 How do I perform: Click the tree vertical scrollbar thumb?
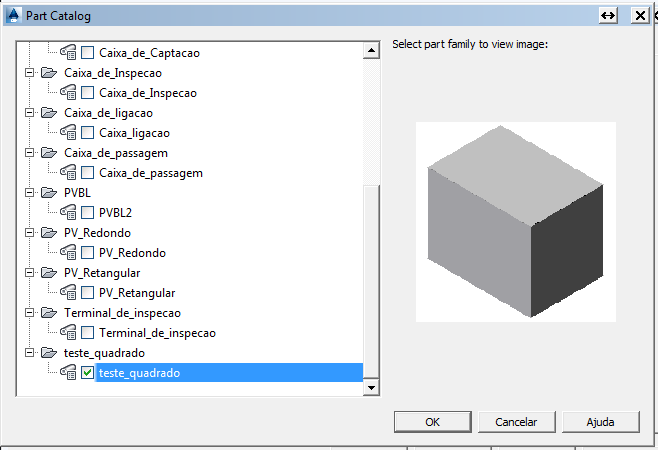[371, 283]
